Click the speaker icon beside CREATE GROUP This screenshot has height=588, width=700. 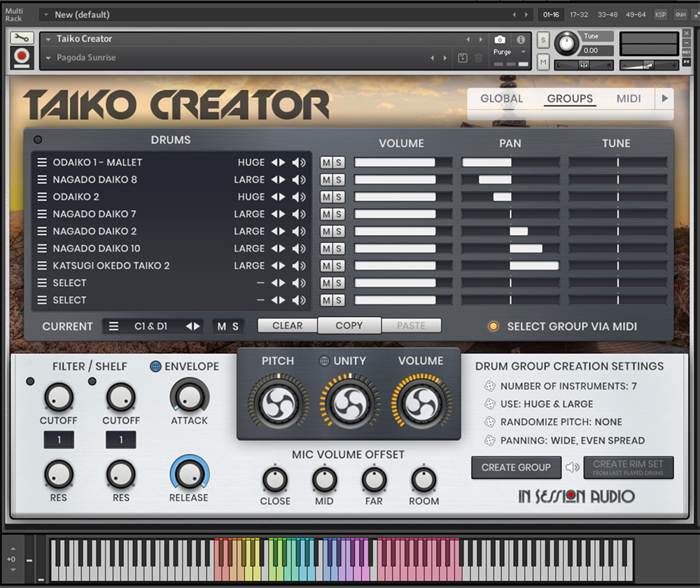572,467
